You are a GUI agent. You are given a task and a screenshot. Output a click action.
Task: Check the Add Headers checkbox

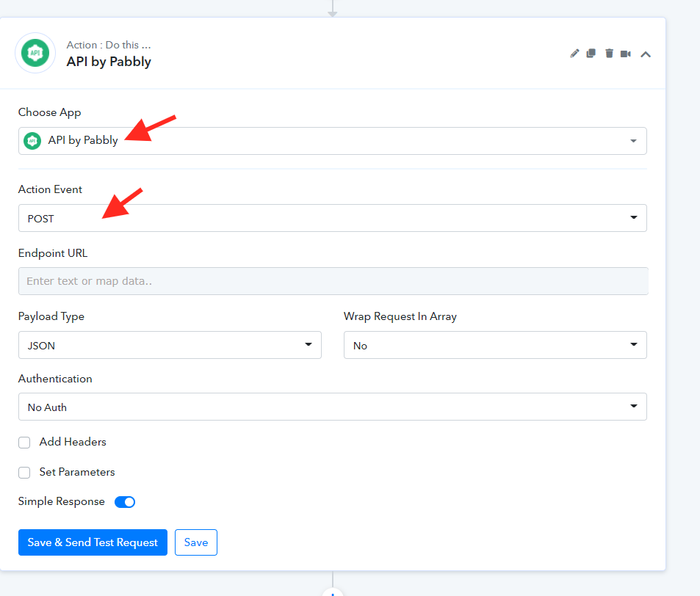coord(24,443)
